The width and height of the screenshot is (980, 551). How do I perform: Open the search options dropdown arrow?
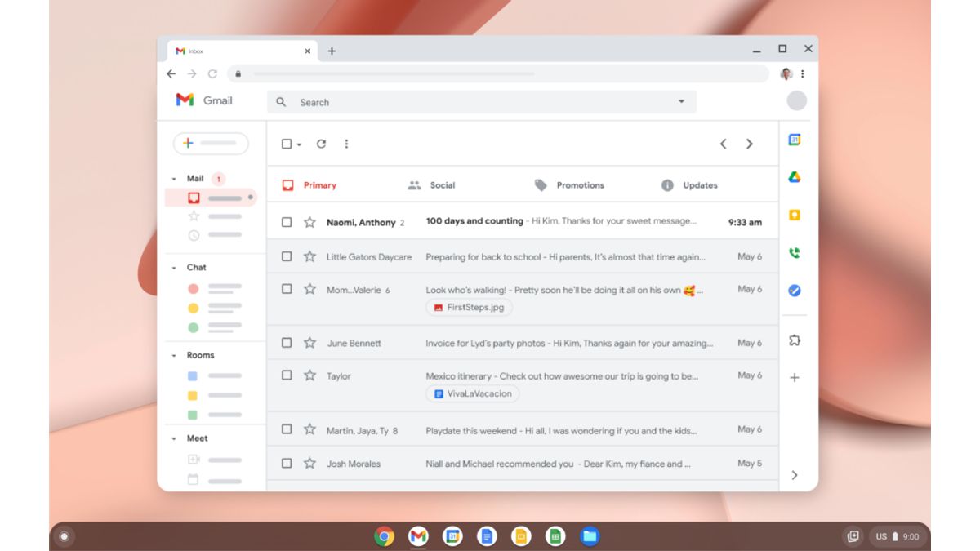coord(681,102)
